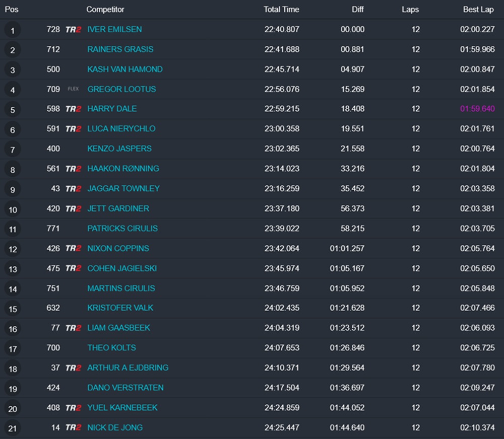Sort by the Best Lap column header
The image size is (504, 439).
pos(479,10)
